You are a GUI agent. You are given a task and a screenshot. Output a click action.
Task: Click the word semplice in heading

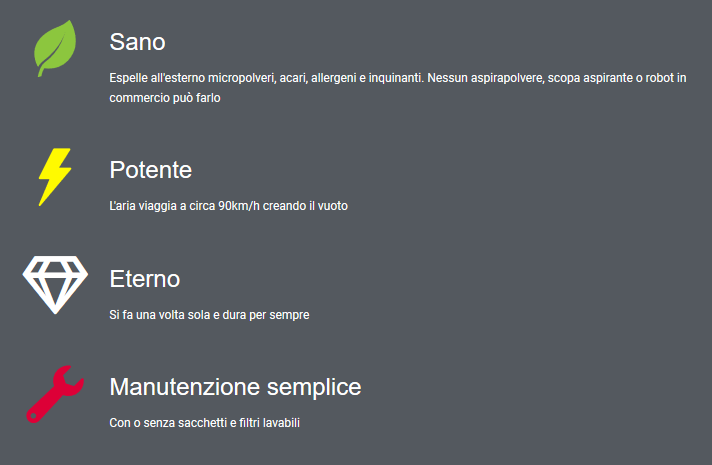(x=314, y=388)
